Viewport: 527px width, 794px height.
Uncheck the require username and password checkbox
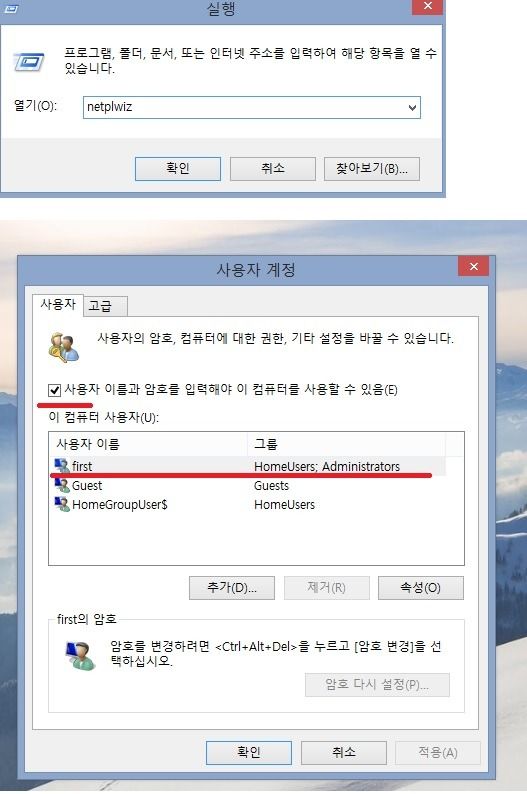[54, 390]
